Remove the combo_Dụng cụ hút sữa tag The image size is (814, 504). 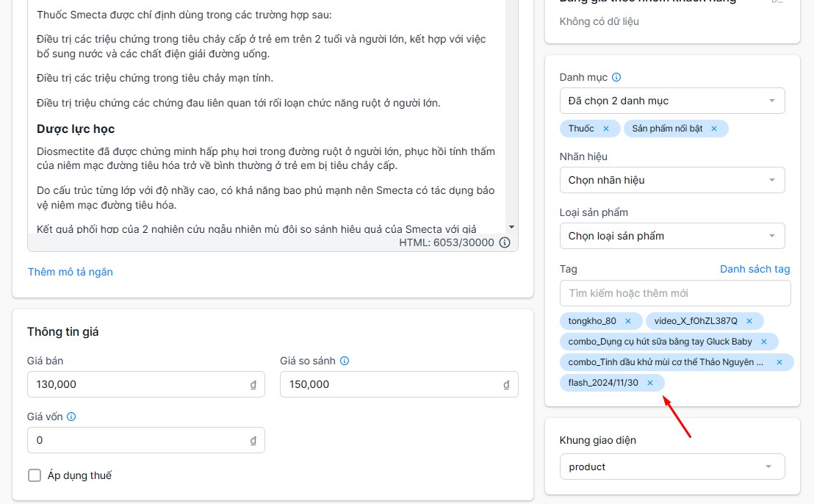[x=763, y=342]
